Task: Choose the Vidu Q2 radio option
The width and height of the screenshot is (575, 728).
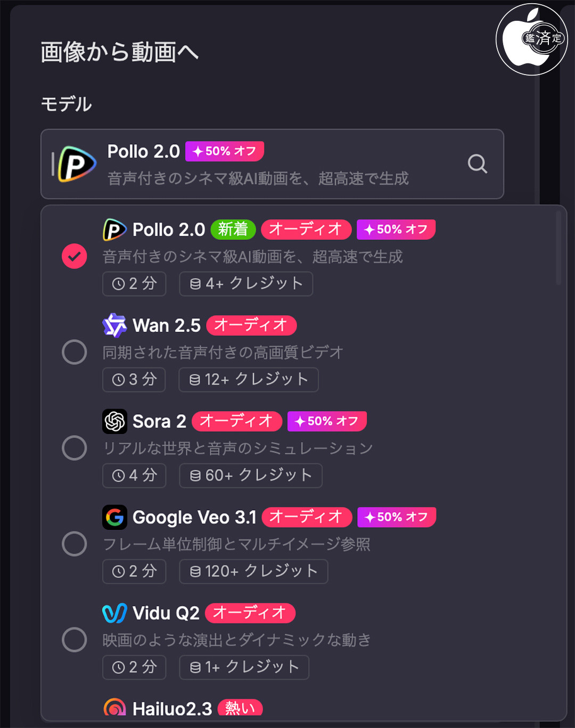Action: coord(75,640)
